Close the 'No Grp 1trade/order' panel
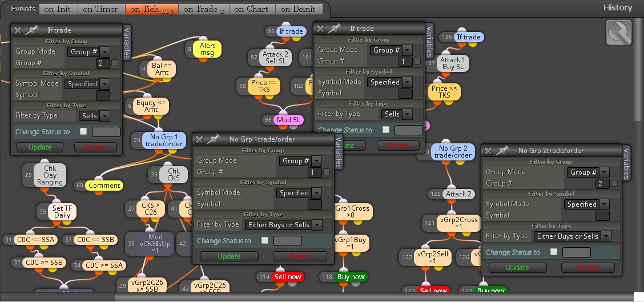Viewport: 644px width, 302px height. [199, 139]
